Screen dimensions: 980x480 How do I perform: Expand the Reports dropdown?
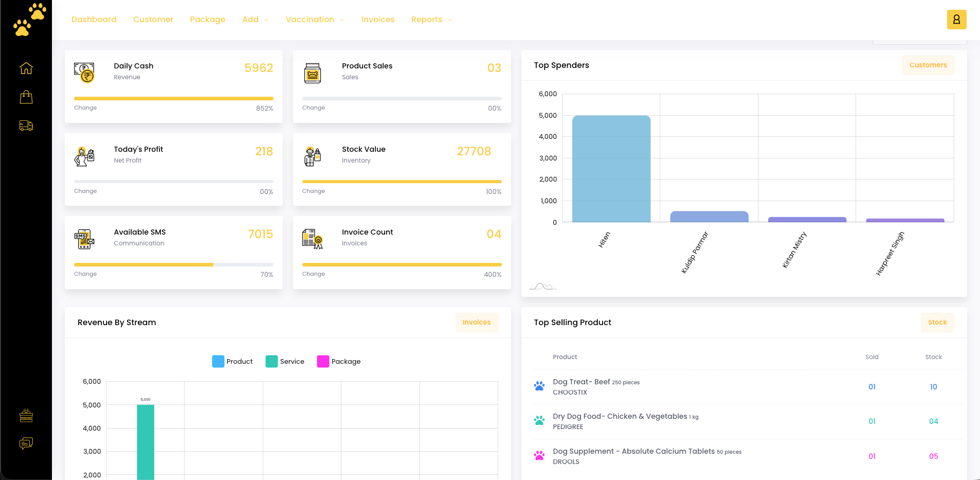[431, 19]
